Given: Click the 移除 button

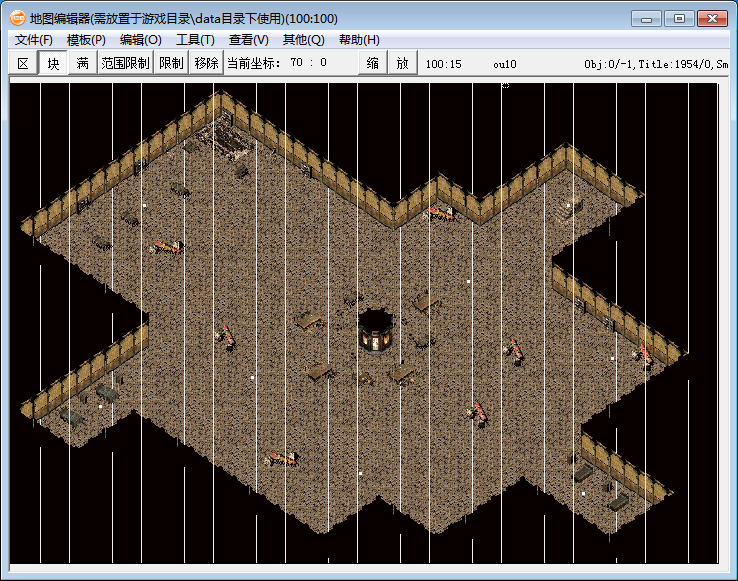Looking at the screenshot, I should coord(206,63).
